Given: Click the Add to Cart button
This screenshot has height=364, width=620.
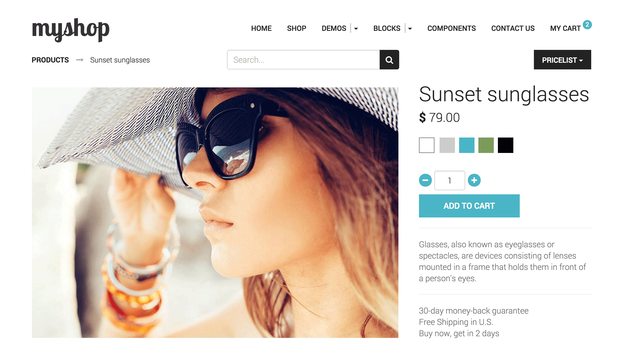Looking at the screenshot, I should (x=469, y=206).
